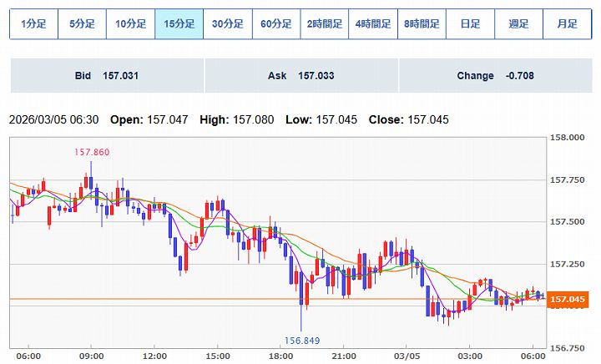Select the 1分足 timeframe tab
601x364 pixels.
coord(33,24)
